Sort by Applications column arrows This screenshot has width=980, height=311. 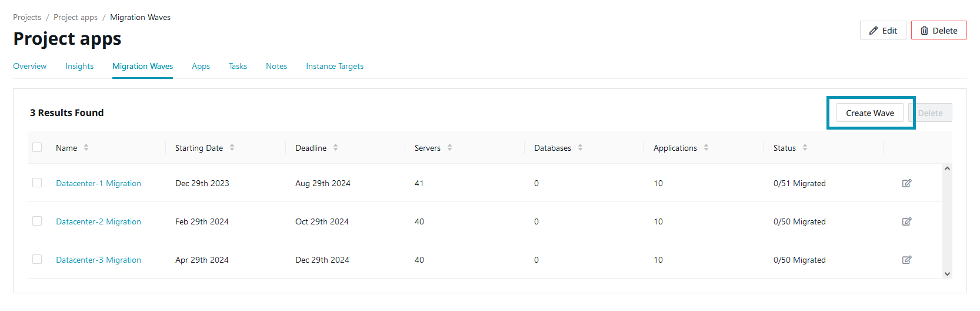pyautogui.click(x=706, y=148)
